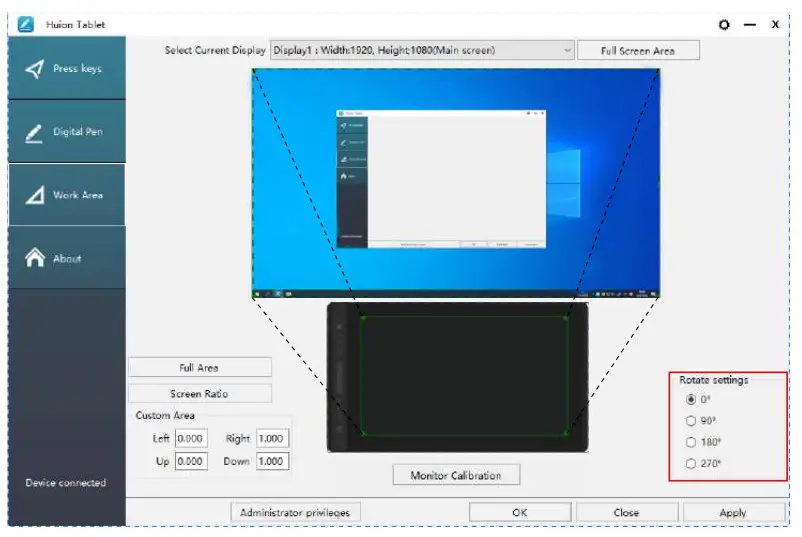Open settings via the gear icon

click(724, 25)
